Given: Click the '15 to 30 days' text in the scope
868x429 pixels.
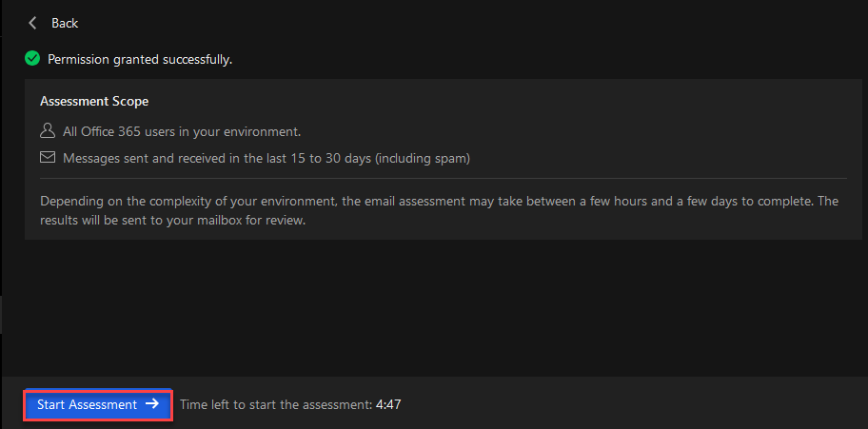Looking at the screenshot, I should [x=337, y=158].
